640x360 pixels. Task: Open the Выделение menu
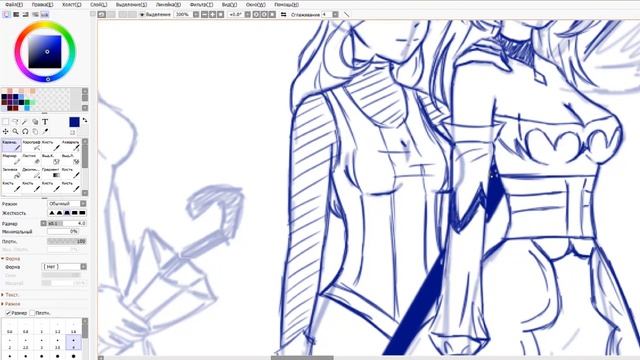pyautogui.click(x=131, y=4)
